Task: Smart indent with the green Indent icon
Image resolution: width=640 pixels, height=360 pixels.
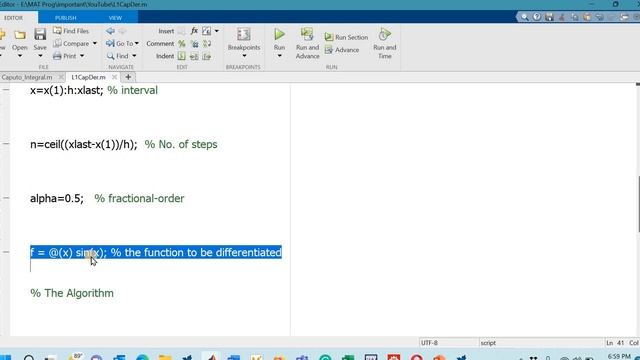Action: point(182,56)
